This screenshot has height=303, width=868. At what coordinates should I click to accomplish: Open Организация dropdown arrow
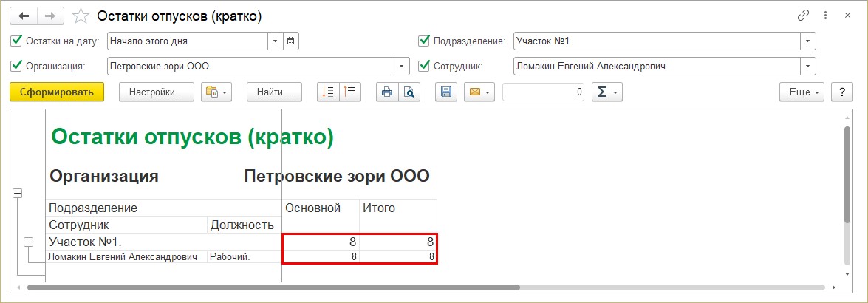tap(402, 67)
